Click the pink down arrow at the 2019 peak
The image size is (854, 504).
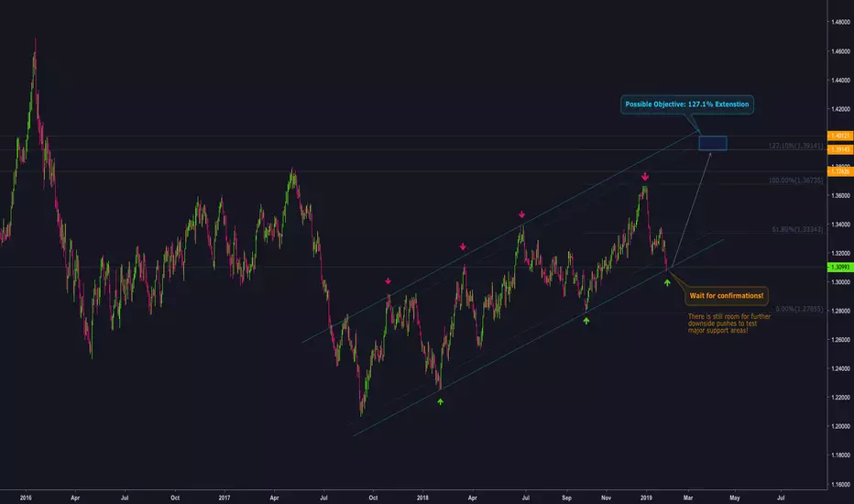click(x=645, y=176)
